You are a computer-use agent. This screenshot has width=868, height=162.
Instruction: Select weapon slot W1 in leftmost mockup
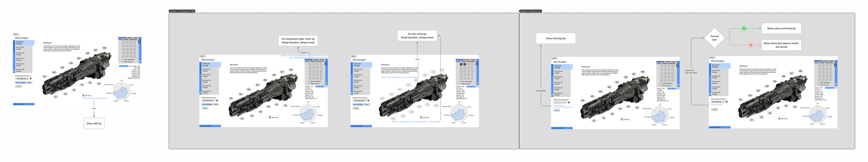45,77
